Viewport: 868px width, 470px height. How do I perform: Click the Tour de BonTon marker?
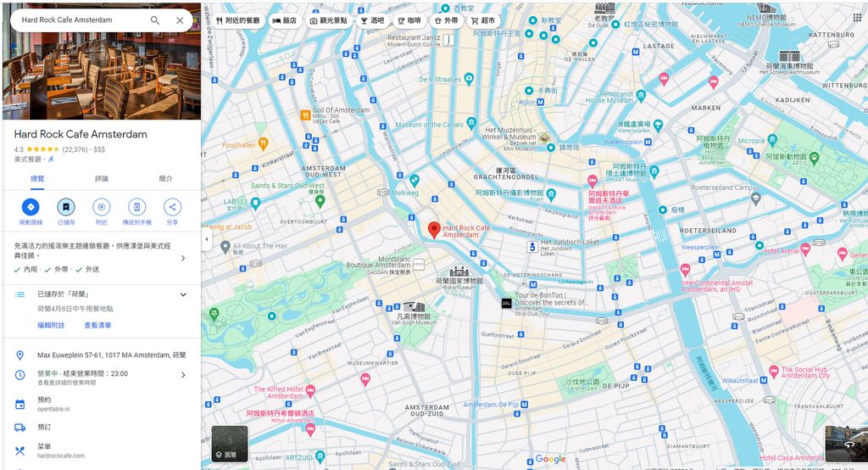(507, 303)
